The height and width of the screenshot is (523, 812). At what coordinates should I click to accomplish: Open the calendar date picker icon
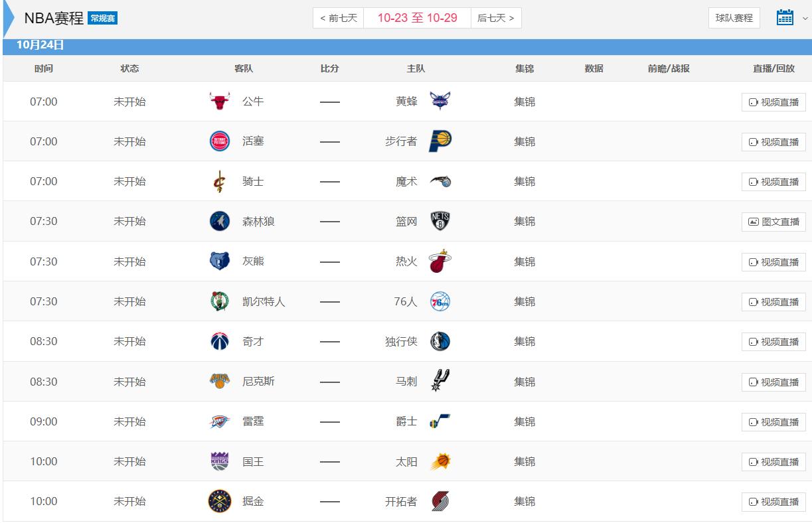785,18
